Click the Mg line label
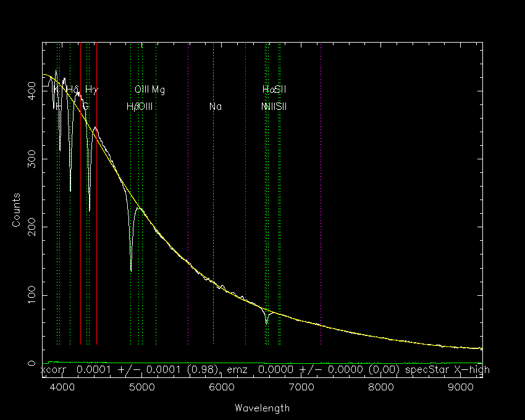 158,90
